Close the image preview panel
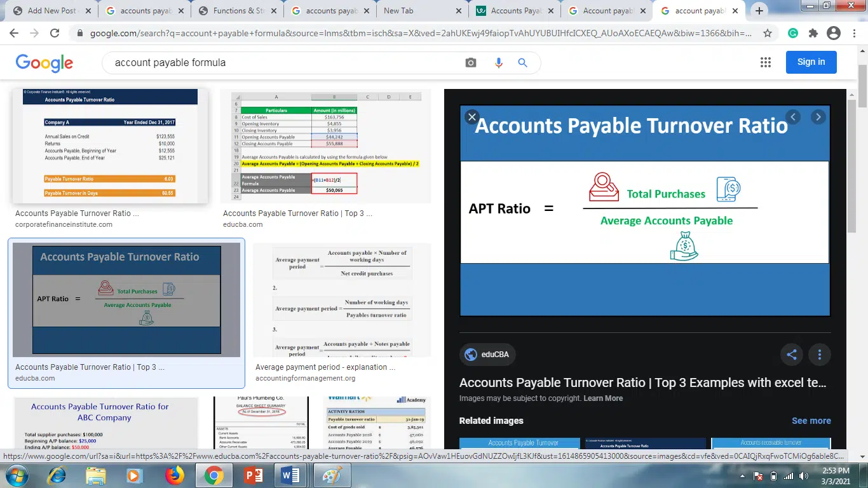 click(x=471, y=117)
